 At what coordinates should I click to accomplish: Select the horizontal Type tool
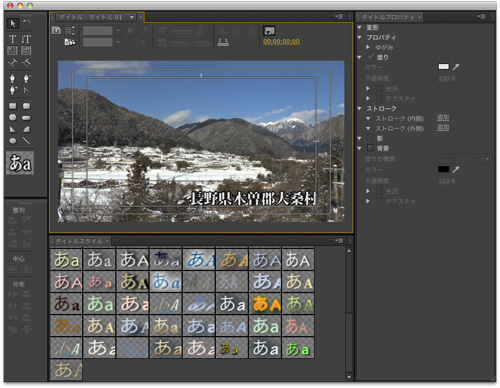click(x=13, y=39)
